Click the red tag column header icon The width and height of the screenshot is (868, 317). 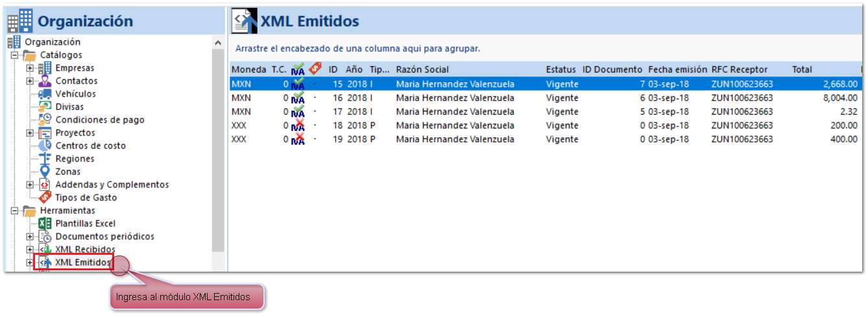315,69
